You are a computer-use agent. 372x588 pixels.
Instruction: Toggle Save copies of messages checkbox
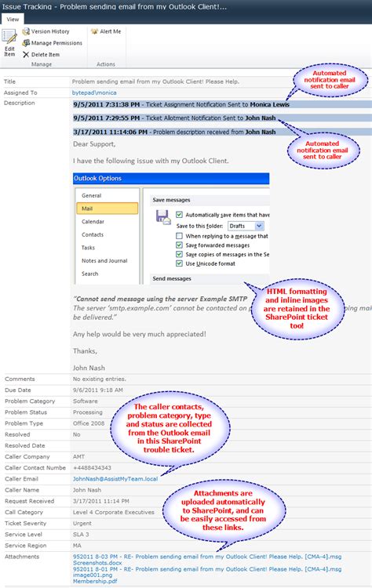pos(180,254)
